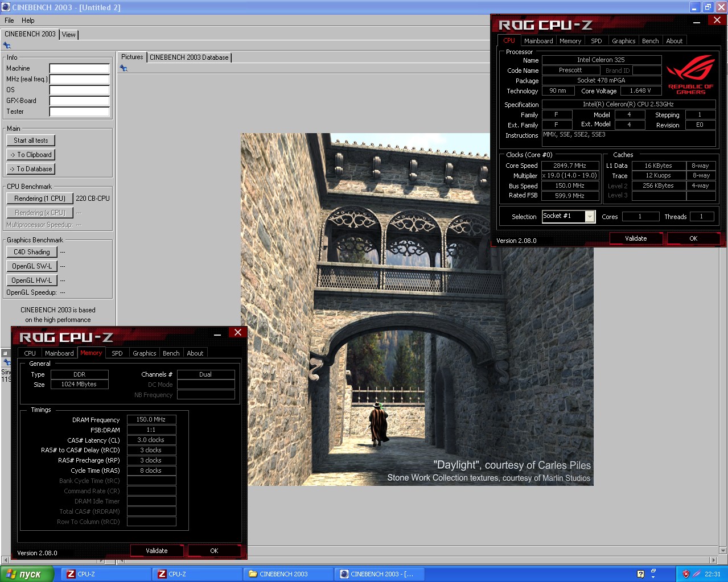Image resolution: width=728 pixels, height=582 pixels.
Task: Switch to Mainboard tab in upper CPU-Z
Action: 538,41
